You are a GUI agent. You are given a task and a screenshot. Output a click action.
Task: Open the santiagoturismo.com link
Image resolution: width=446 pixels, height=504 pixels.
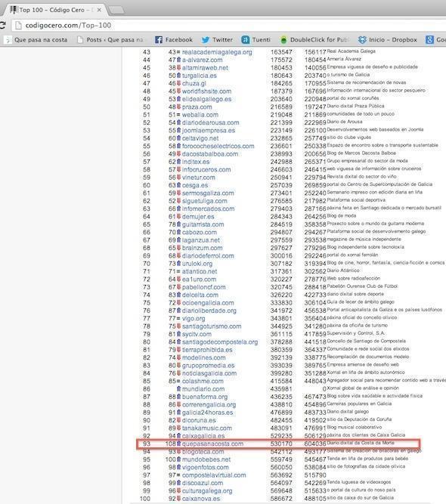[212, 326]
